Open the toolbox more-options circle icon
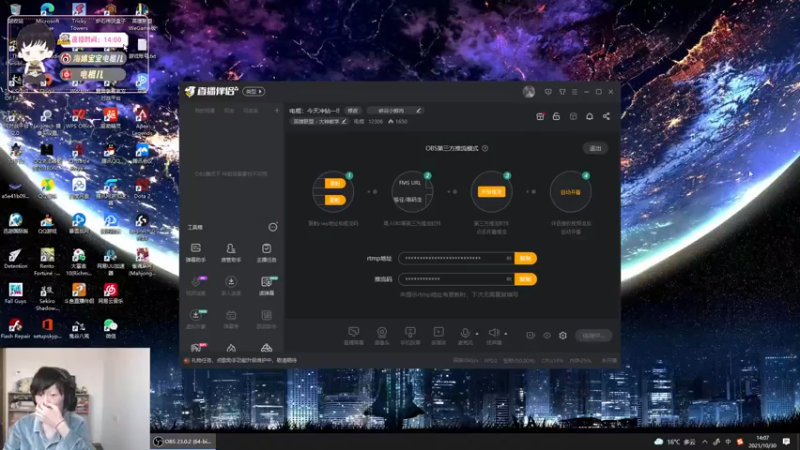 [x=273, y=227]
